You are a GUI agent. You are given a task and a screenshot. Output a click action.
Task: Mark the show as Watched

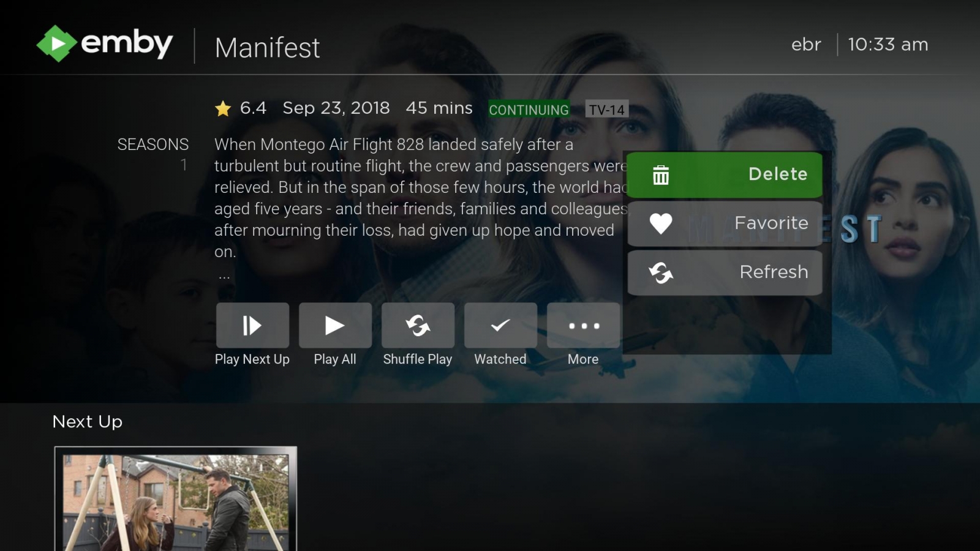tap(500, 325)
